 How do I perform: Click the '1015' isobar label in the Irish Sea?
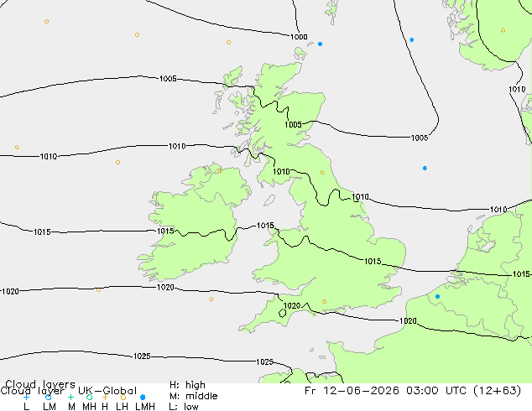[265, 226]
